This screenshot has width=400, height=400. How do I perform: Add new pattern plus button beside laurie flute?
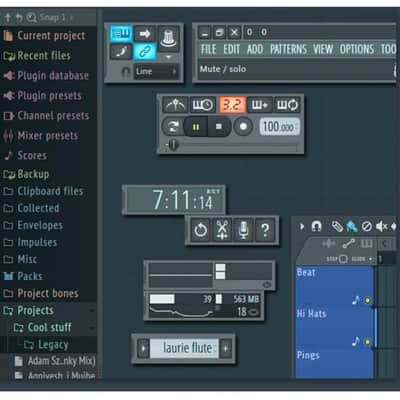click(226, 349)
